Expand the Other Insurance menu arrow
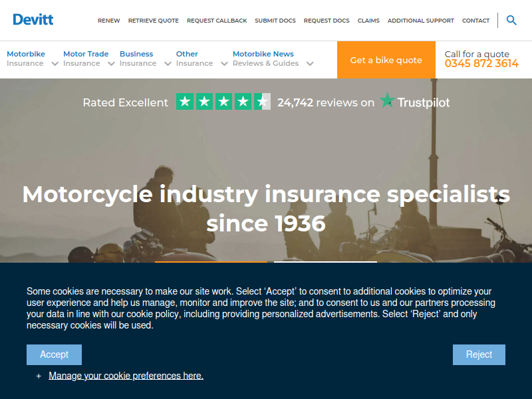 pyautogui.click(x=224, y=63)
